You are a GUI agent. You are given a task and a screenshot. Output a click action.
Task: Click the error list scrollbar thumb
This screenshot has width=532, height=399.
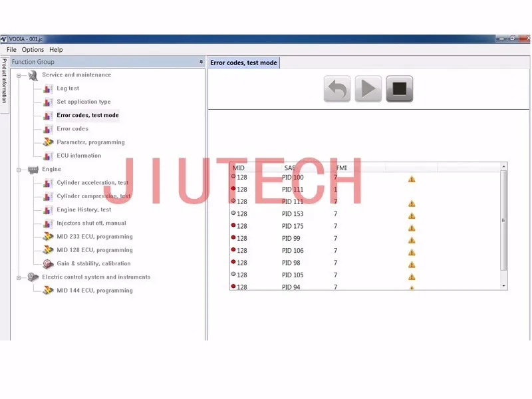pyautogui.click(x=503, y=221)
